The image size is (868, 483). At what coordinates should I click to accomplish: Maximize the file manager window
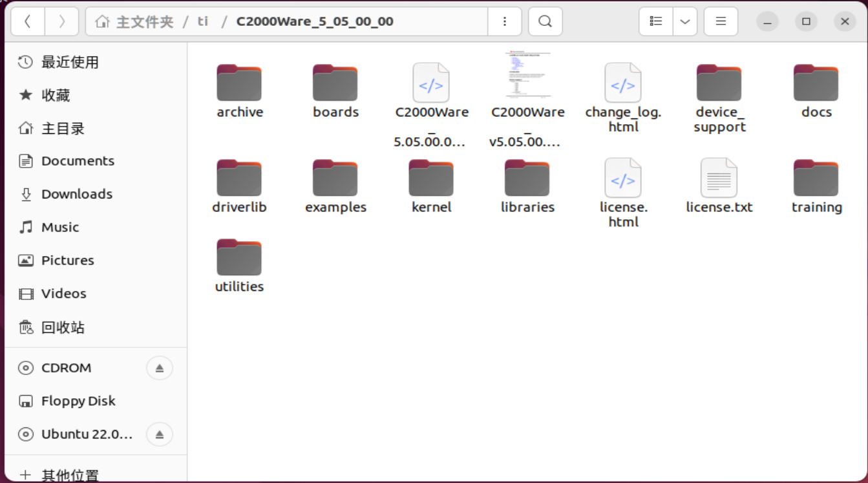pyautogui.click(x=806, y=21)
